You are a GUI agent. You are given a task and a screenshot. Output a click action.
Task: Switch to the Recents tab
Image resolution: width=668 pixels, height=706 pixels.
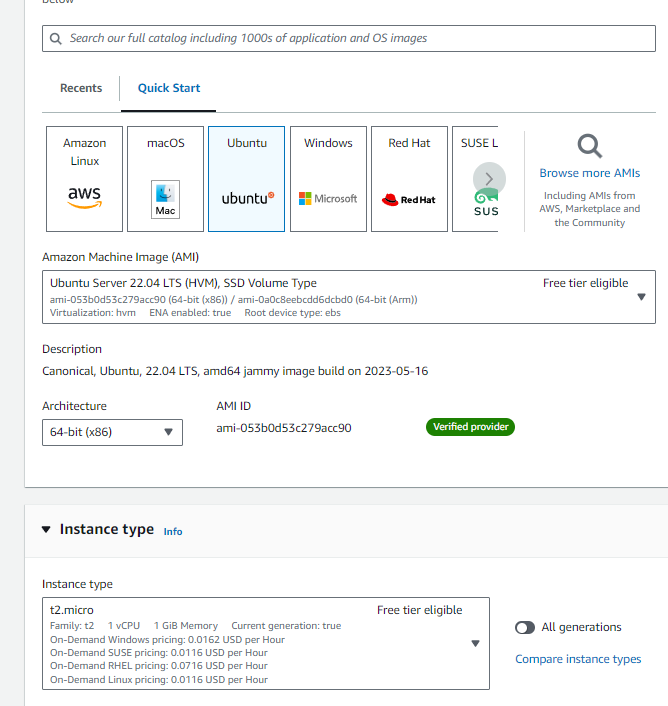[x=81, y=88]
